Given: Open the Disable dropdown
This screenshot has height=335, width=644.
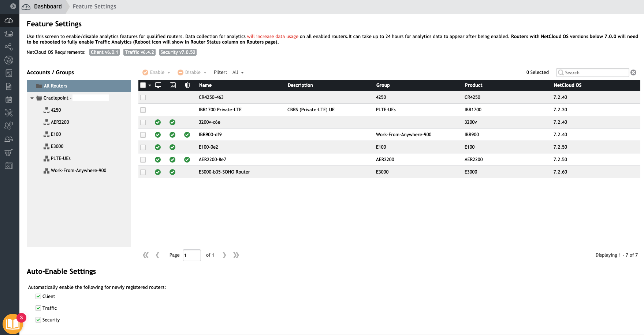Looking at the screenshot, I should point(192,72).
